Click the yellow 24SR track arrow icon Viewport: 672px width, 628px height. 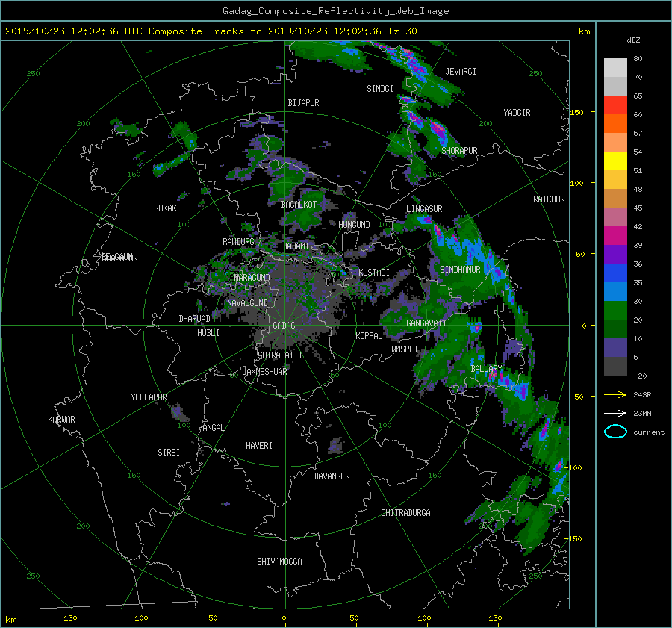[x=615, y=394]
